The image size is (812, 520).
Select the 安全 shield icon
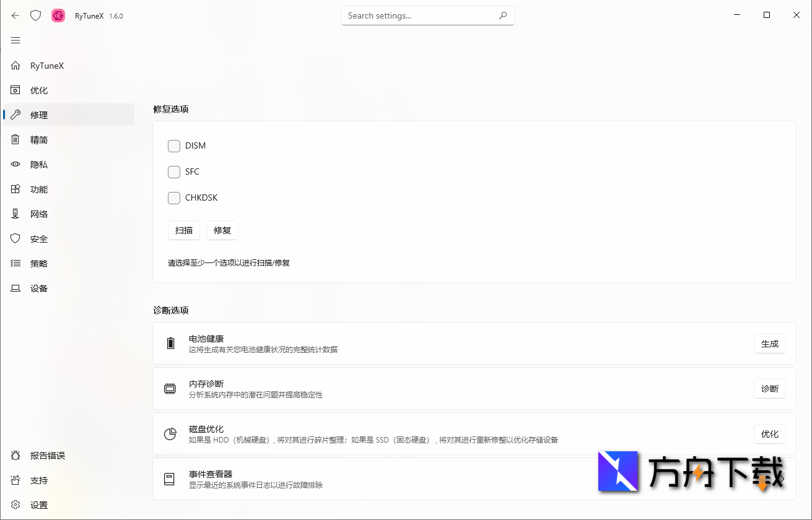click(15, 238)
